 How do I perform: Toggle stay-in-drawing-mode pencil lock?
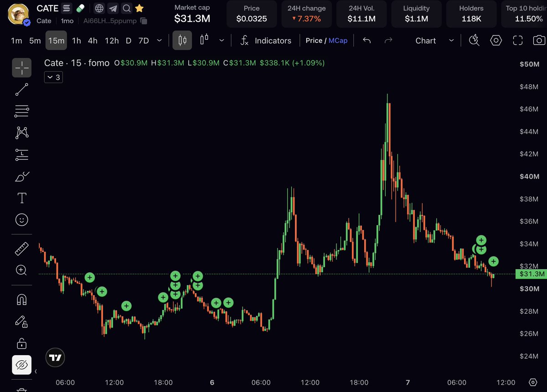(x=22, y=321)
